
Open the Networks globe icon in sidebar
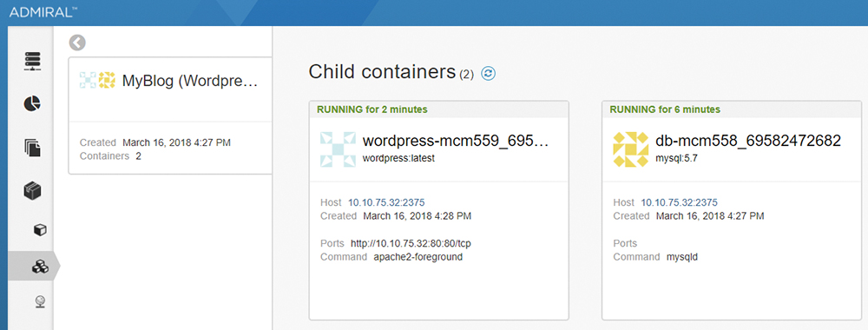(x=40, y=301)
